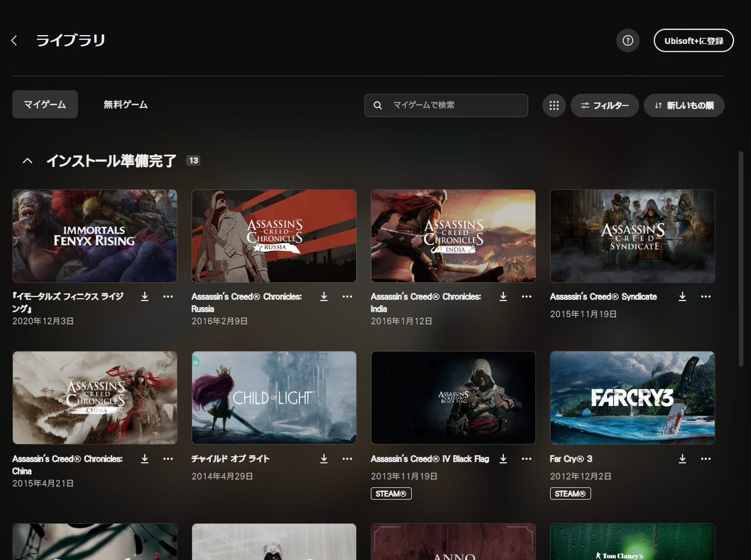751x560 pixels.
Task: Open Assassin's Creed Chronicles India cover
Action: tap(453, 236)
